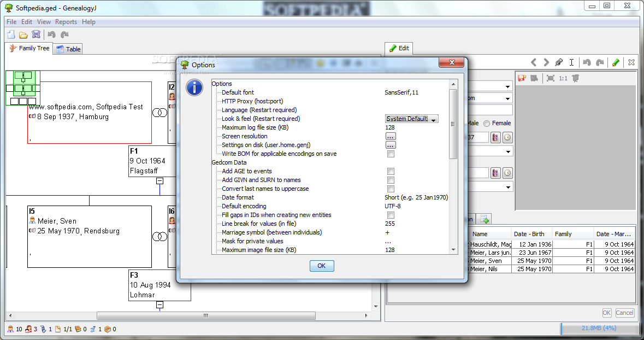
Task: Click the upper clock icon beside date field
Action: click(x=507, y=137)
